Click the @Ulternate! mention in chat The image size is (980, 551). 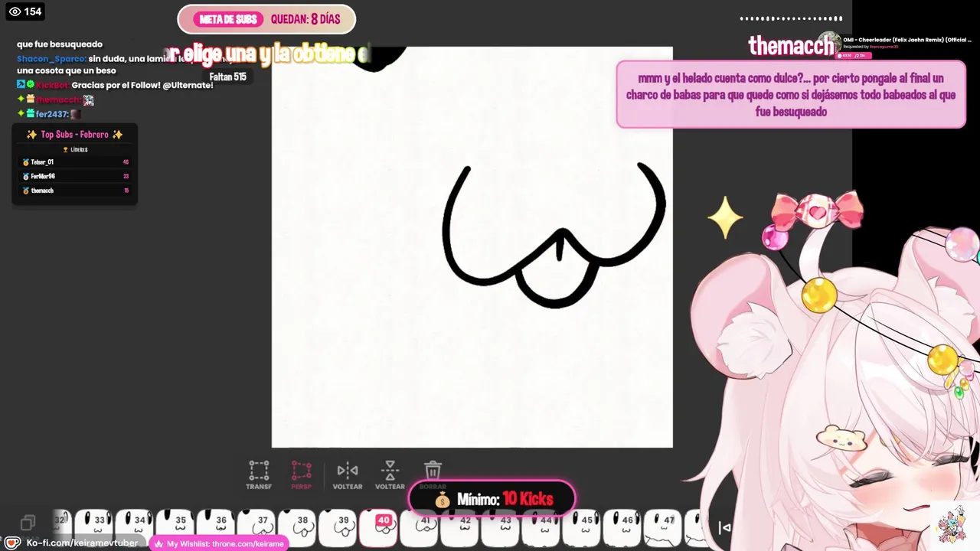click(188, 85)
